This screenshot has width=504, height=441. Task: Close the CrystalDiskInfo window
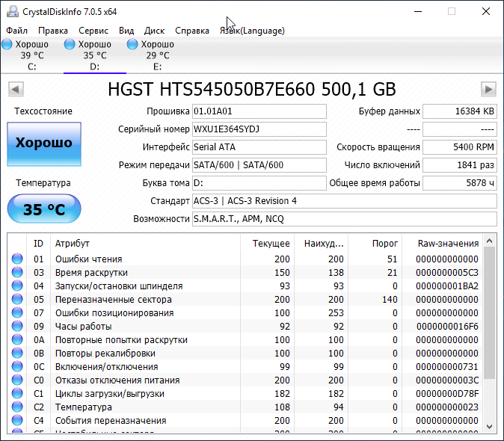pos(486,11)
